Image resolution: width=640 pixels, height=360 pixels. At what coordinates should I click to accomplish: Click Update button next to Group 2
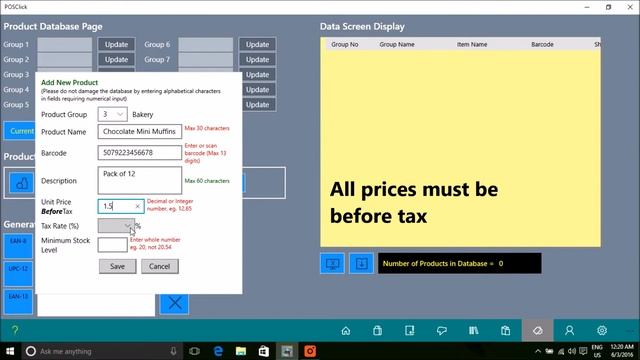(x=116, y=60)
